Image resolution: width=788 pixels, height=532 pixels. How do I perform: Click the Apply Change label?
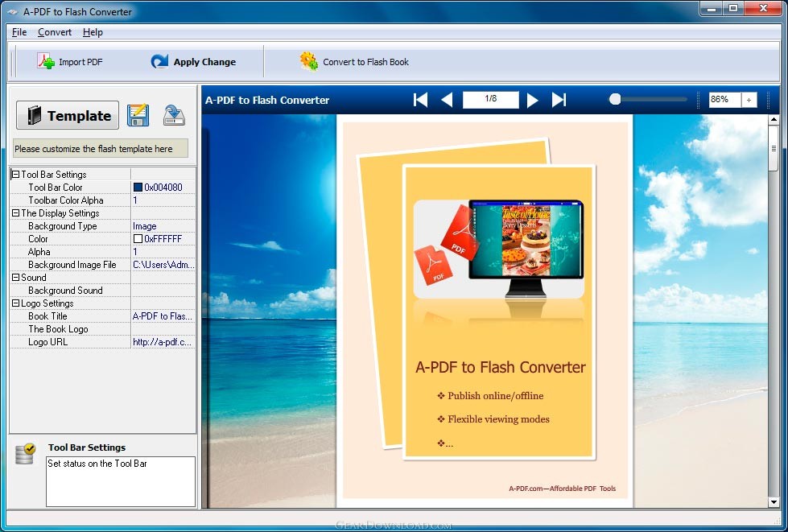click(x=204, y=62)
